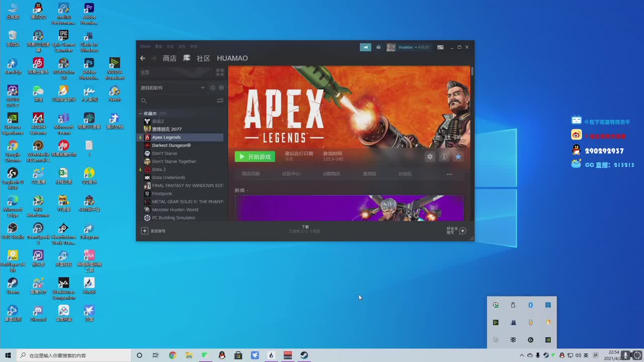This screenshot has height=362, width=644.
Task: Click the Bluetooth icon in tray popup
Action: [530, 305]
